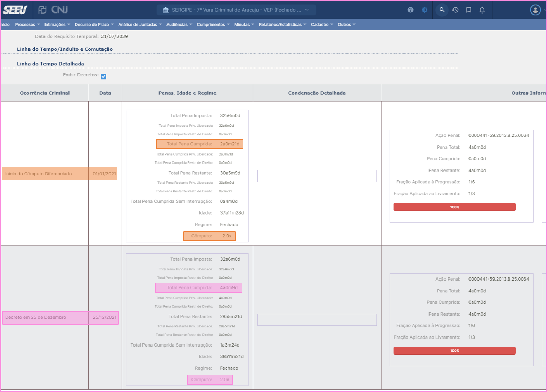Click the Data do Requisito Temporal 21/07/2039
Viewport: 547px width, 392px height.
[x=114, y=37]
